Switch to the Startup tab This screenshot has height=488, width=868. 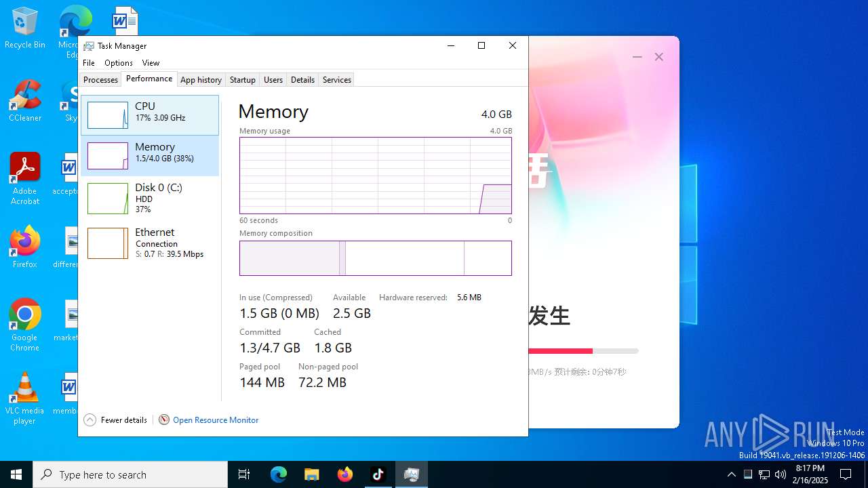click(x=242, y=80)
